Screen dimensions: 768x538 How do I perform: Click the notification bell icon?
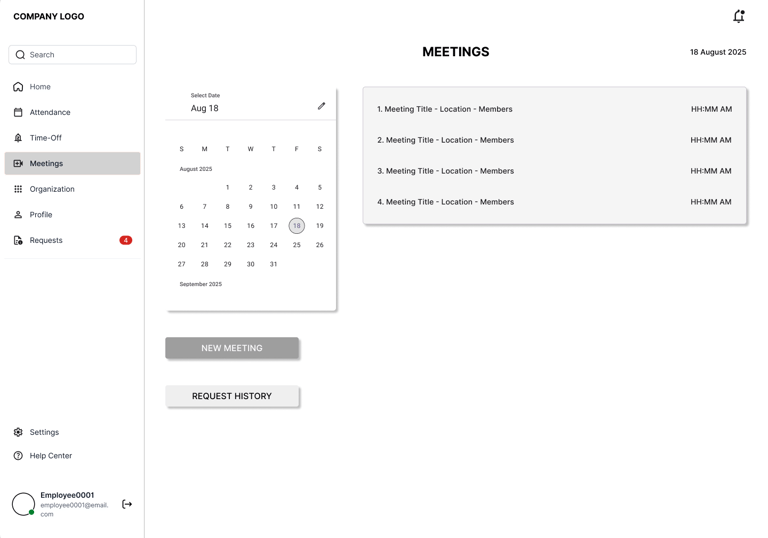pyautogui.click(x=738, y=16)
